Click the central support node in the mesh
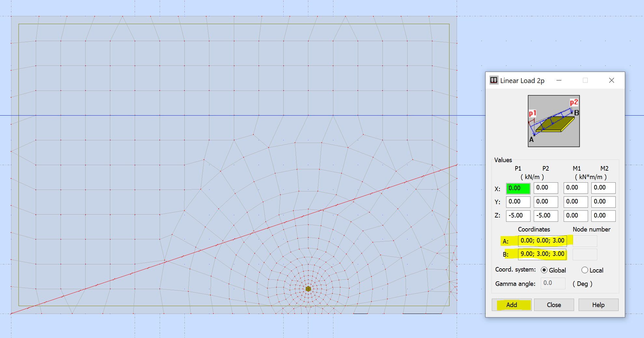Image resolution: width=644 pixels, height=338 pixels. pos(308,289)
